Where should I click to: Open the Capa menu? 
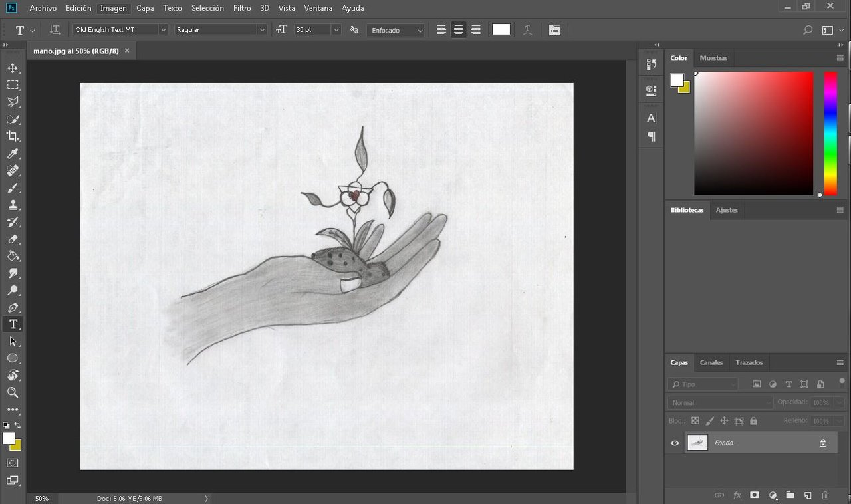tap(145, 8)
